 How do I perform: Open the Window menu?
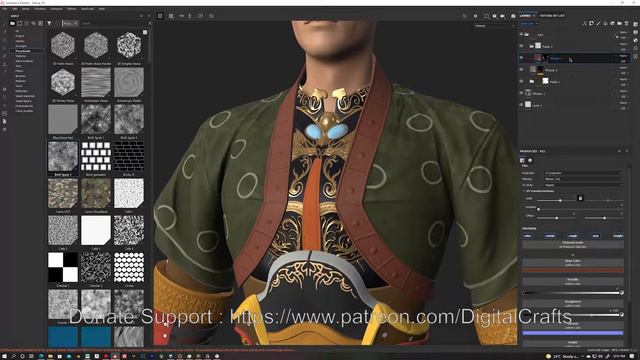click(x=40, y=9)
